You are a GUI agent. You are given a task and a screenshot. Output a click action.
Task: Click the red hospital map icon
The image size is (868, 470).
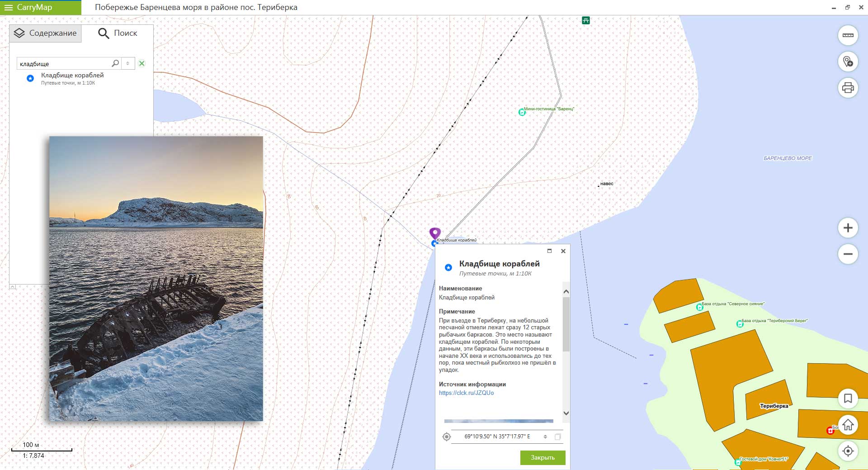pos(830,431)
